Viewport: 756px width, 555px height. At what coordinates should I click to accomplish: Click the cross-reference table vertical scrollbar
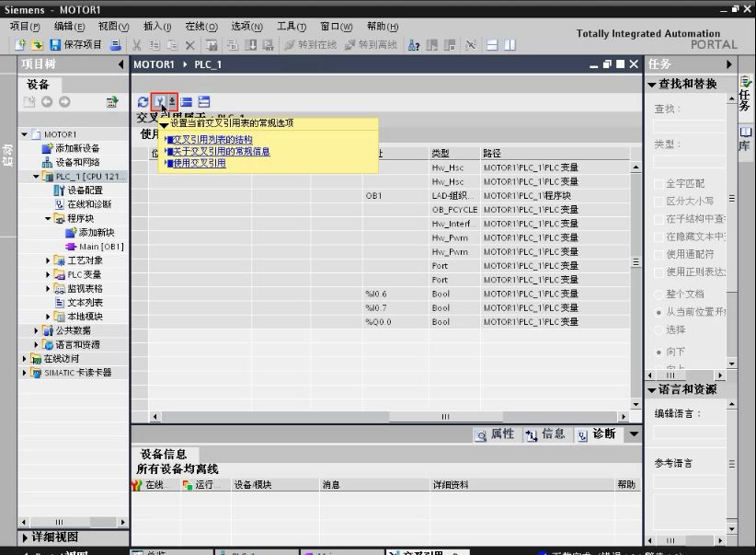636,285
